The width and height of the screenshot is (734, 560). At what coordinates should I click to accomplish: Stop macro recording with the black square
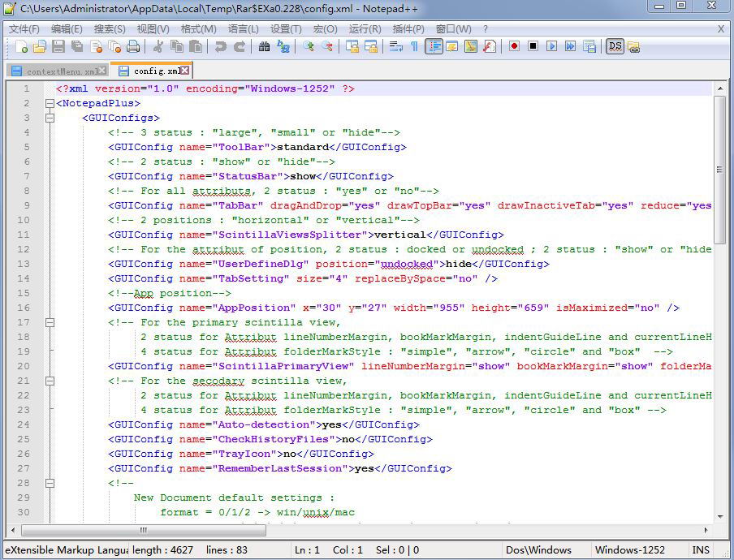[x=533, y=46]
